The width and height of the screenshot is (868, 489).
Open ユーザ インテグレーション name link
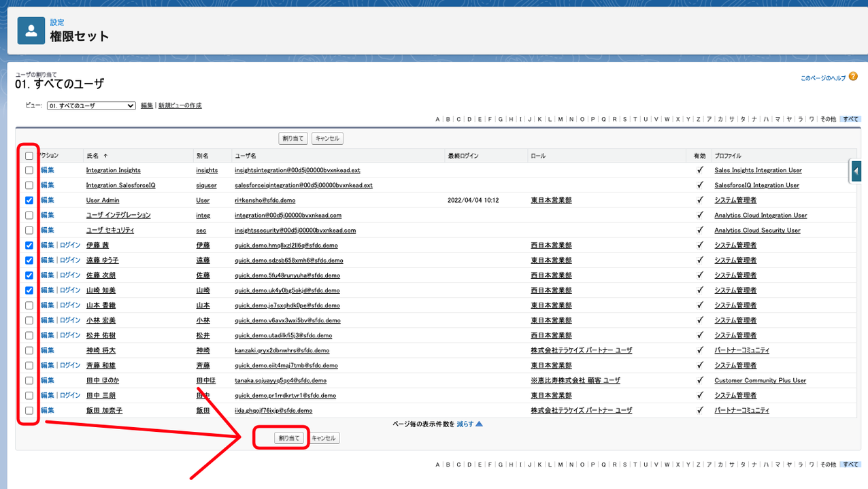tap(118, 215)
